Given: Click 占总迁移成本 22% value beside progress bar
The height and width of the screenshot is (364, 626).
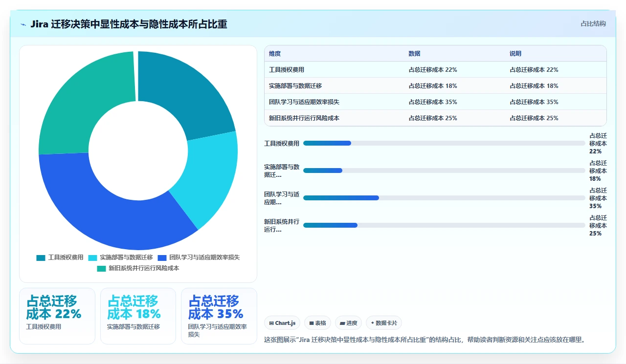Looking at the screenshot, I should click(598, 144).
